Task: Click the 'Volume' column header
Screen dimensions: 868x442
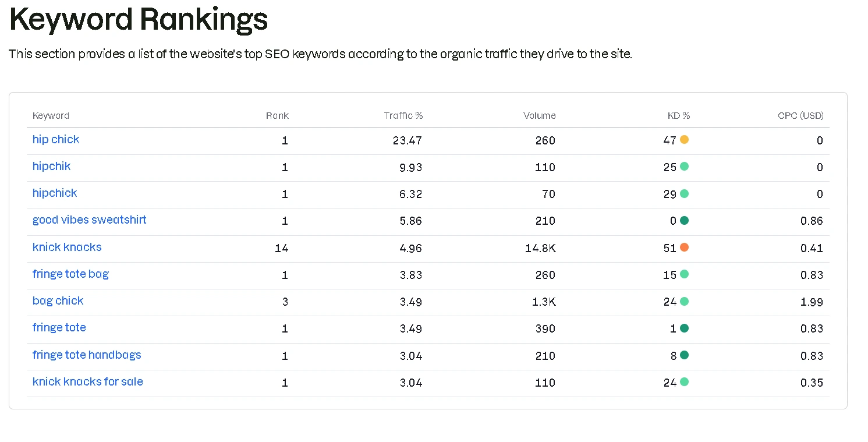Action: 539,116
